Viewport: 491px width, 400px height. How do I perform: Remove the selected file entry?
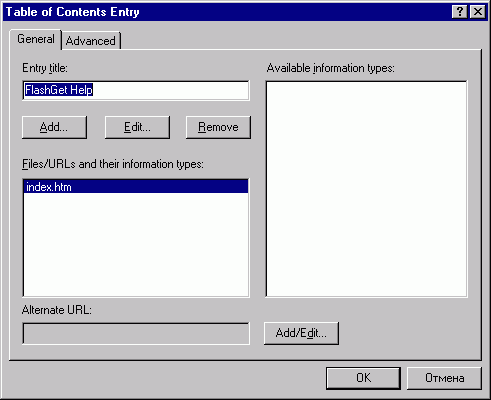pyautogui.click(x=218, y=127)
